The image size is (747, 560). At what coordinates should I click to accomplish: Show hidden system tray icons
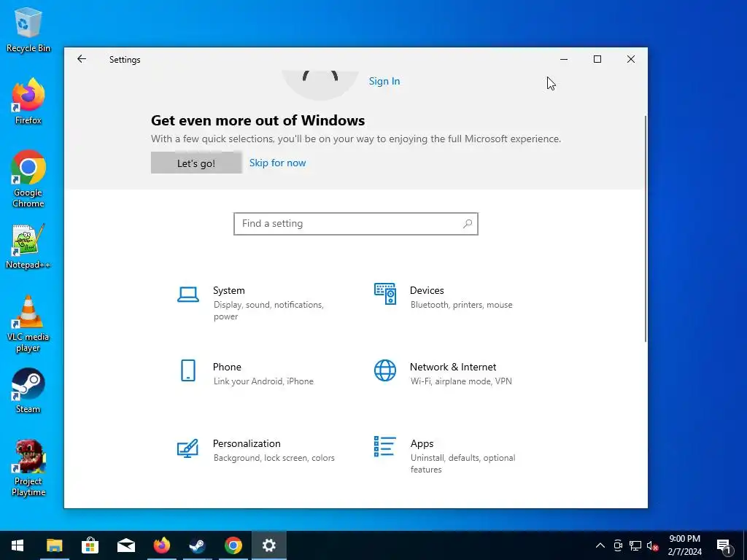tap(600, 545)
